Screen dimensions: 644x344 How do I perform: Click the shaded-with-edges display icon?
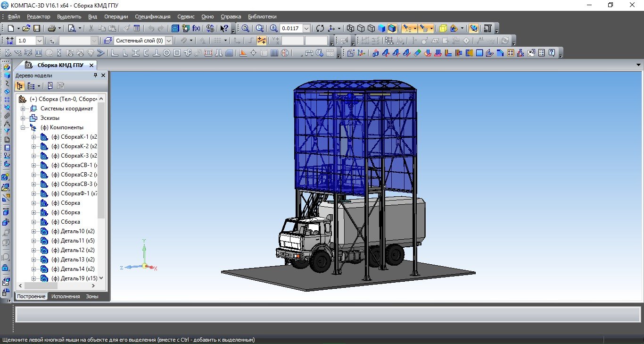(x=392, y=28)
